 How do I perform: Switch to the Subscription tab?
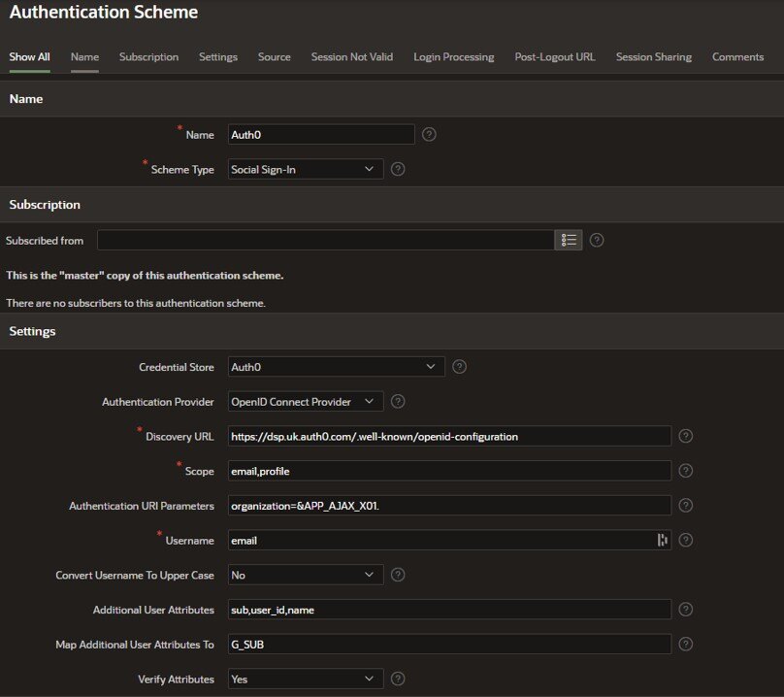(148, 57)
